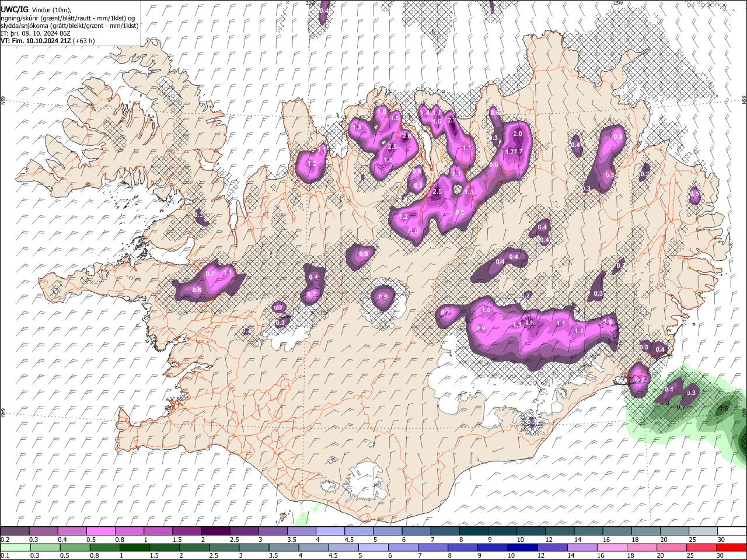This screenshot has width=747, height=560.
Task: Click the 0.4 swatch in the purple snow scale
Action: tap(72, 531)
